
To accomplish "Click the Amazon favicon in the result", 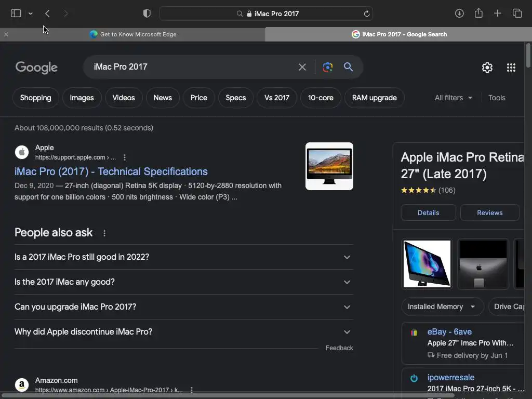I will pyautogui.click(x=22, y=385).
